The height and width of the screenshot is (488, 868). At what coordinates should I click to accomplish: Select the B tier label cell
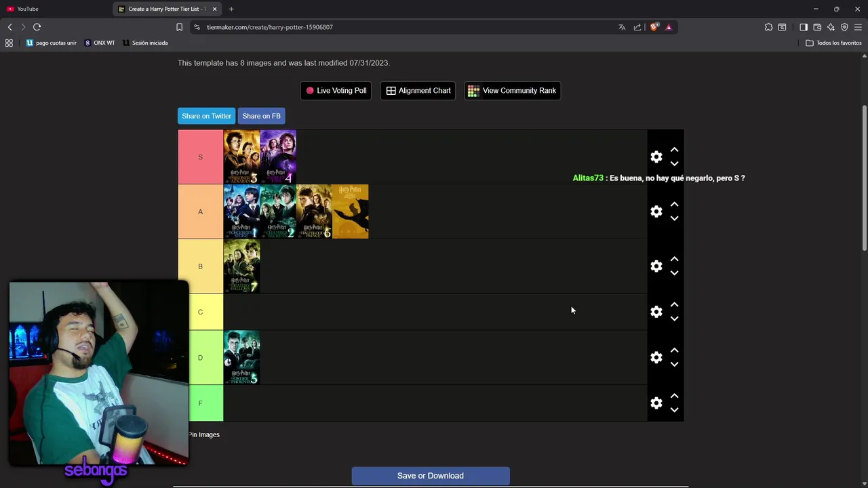click(200, 266)
